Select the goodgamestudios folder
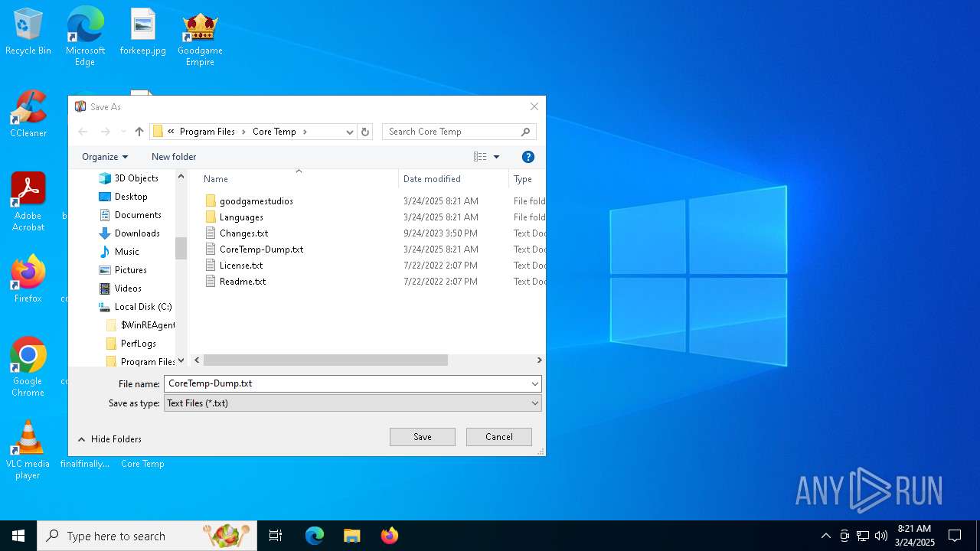This screenshot has height=551, width=980. [249, 201]
